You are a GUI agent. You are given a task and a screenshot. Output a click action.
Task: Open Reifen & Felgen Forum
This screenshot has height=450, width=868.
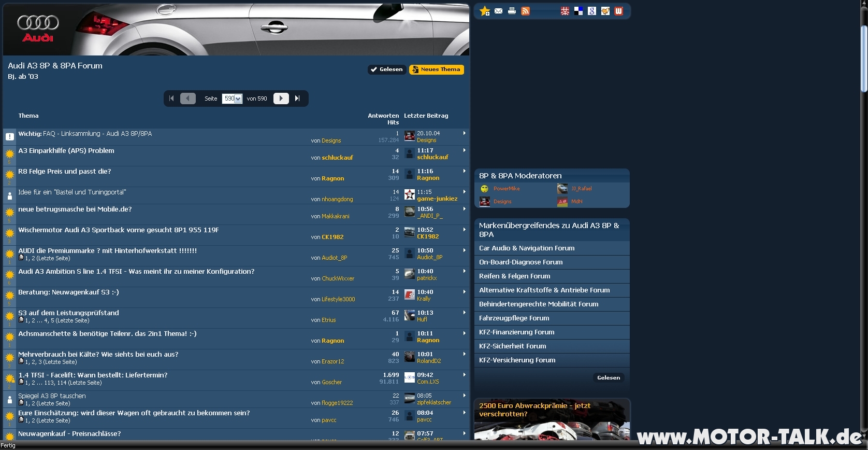(x=514, y=276)
